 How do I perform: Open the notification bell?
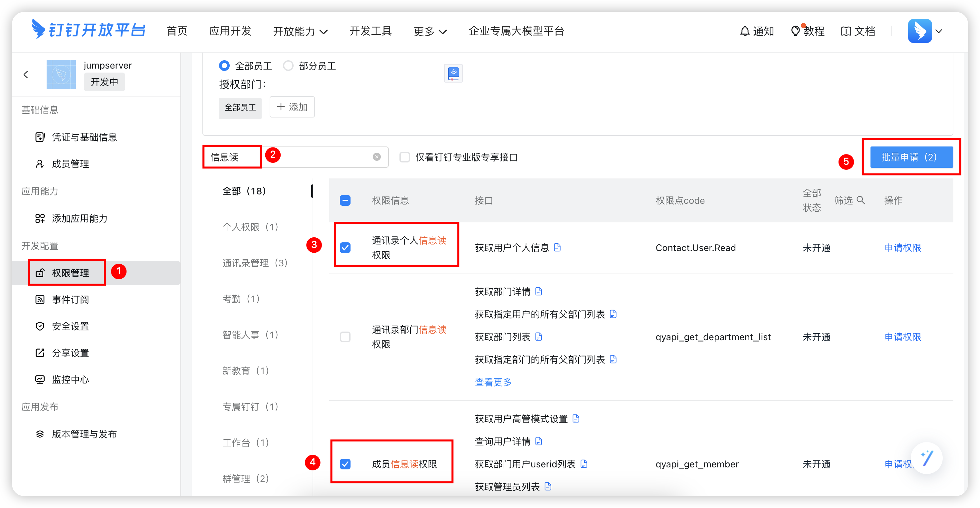click(x=745, y=31)
